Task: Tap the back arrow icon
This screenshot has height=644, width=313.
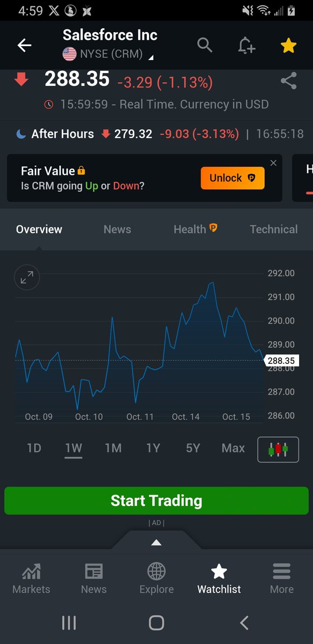Action: 25,46
